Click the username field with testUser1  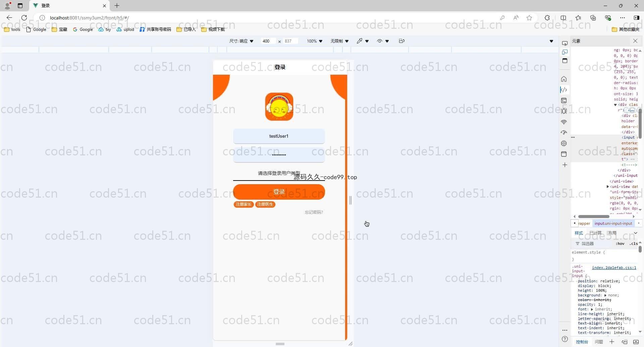279,136
